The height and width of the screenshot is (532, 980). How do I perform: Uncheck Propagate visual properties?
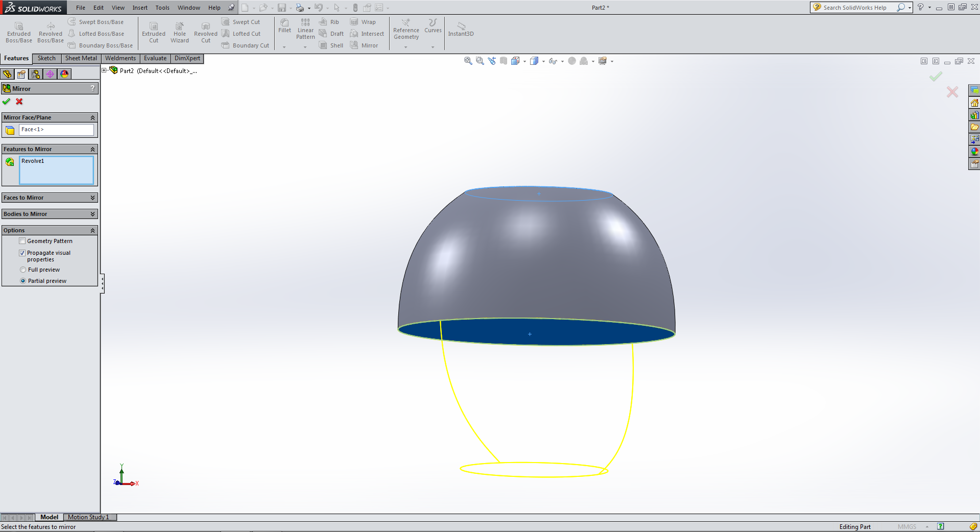coord(22,253)
